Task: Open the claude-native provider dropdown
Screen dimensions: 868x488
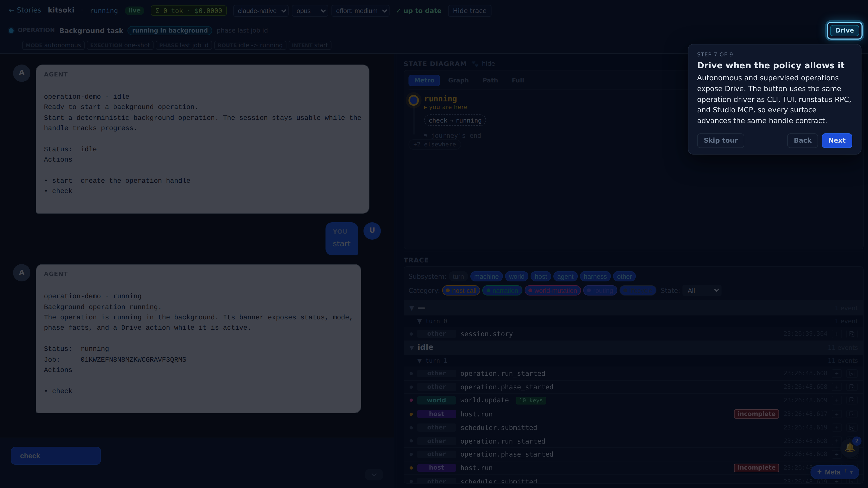Action: (261, 11)
